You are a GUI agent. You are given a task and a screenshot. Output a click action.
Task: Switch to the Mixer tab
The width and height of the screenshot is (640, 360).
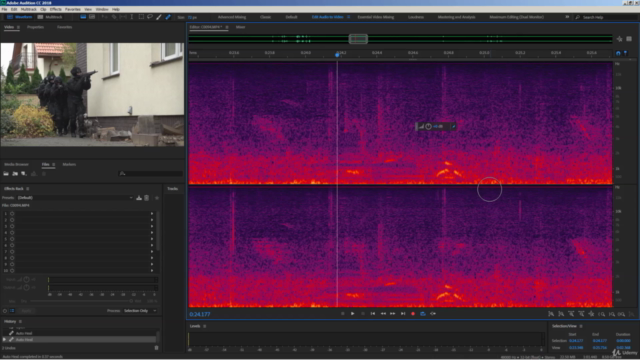[x=240, y=27]
